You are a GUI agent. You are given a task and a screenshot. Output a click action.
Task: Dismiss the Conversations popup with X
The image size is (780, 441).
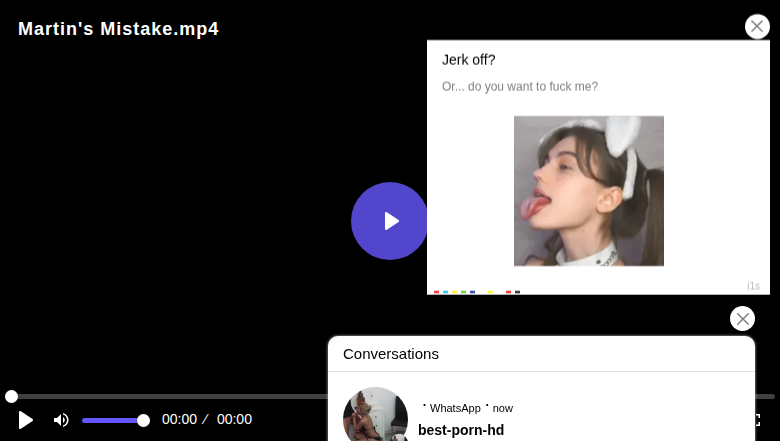click(x=742, y=318)
